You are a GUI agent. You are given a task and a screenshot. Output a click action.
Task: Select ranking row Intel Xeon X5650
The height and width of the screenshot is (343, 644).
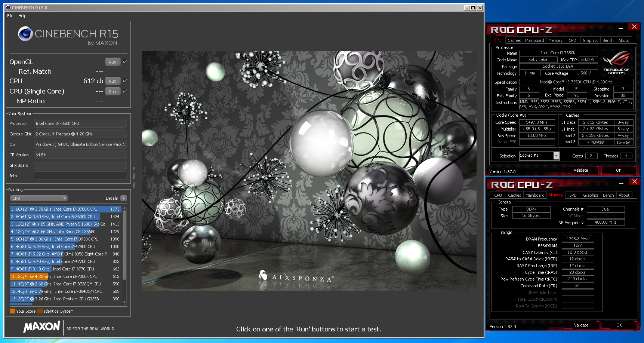point(65,232)
